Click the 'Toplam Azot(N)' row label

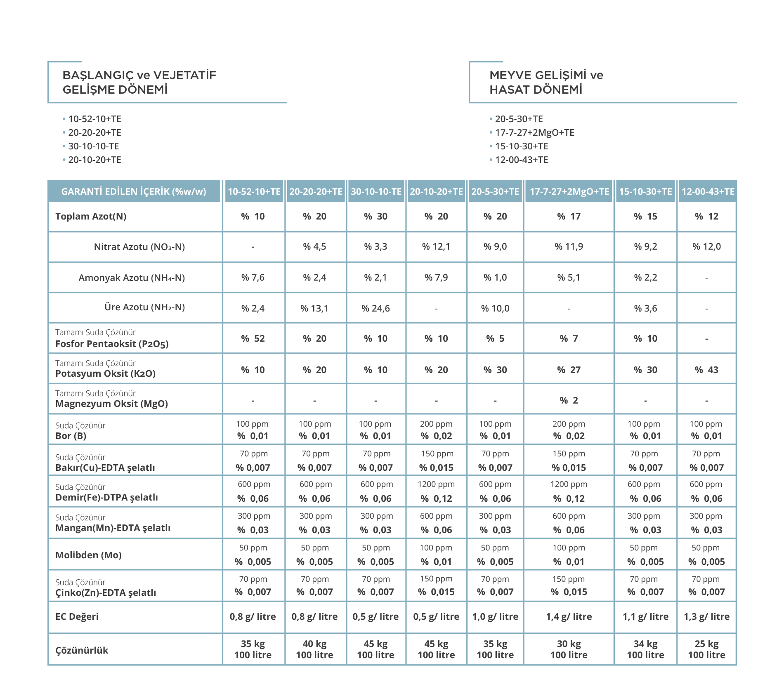[91, 216]
